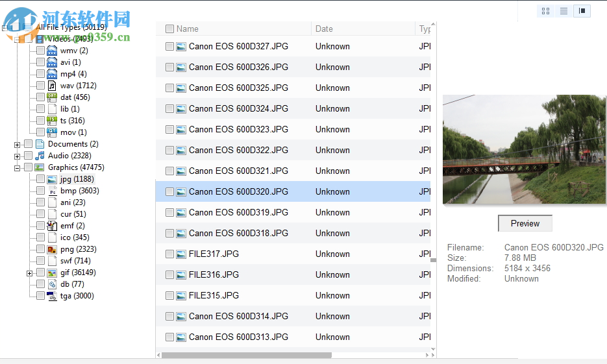The image size is (607, 364).
Task: Click the Videos film strip icon
Action: [x=40, y=39]
